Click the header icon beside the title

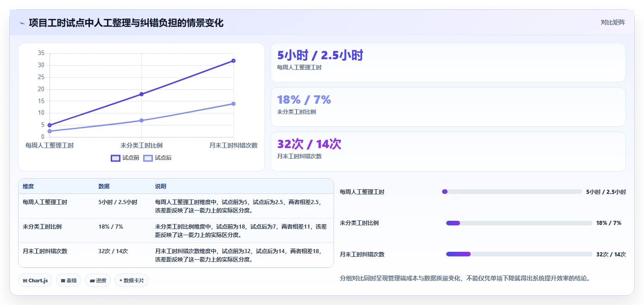pyautogui.click(x=22, y=23)
